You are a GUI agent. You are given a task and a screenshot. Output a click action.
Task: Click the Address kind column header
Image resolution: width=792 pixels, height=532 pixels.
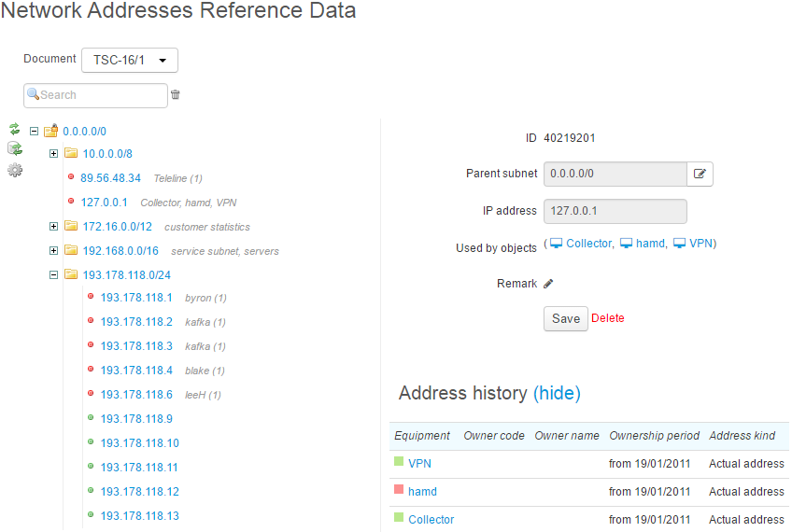point(742,436)
